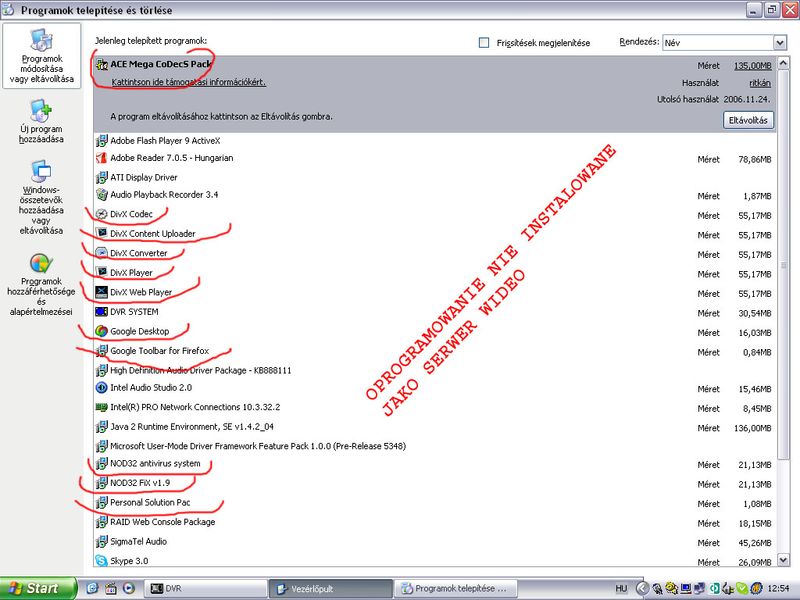This screenshot has height=600, width=800.
Task: Open Windows-összetevők hozzáadása vagy eltávolítása
Action: tap(41, 197)
